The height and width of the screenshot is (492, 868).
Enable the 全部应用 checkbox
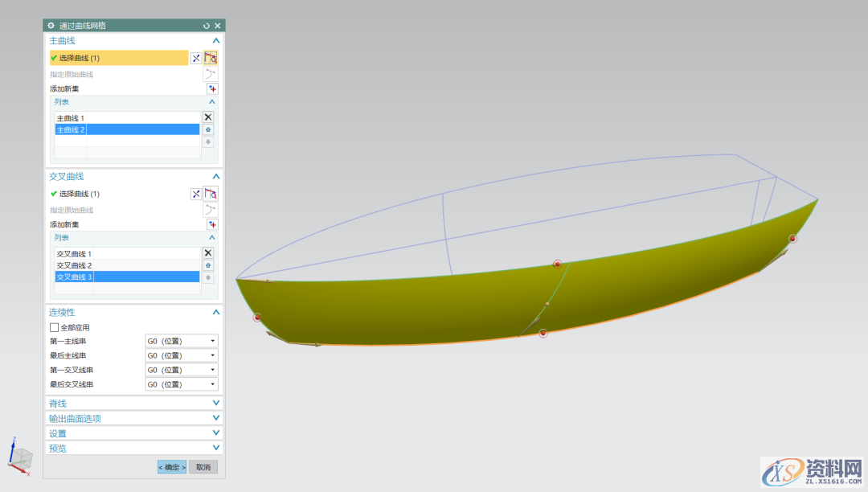pos(55,327)
